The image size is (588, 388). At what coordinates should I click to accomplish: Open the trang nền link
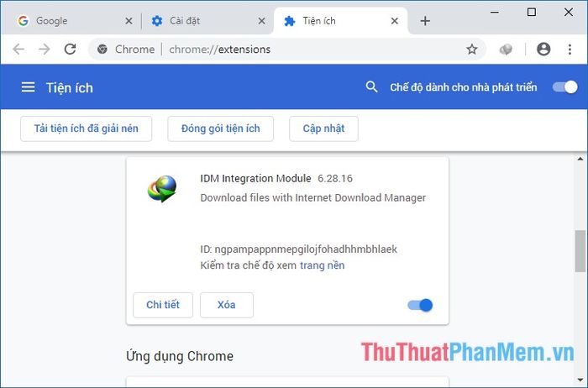coord(322,265)
